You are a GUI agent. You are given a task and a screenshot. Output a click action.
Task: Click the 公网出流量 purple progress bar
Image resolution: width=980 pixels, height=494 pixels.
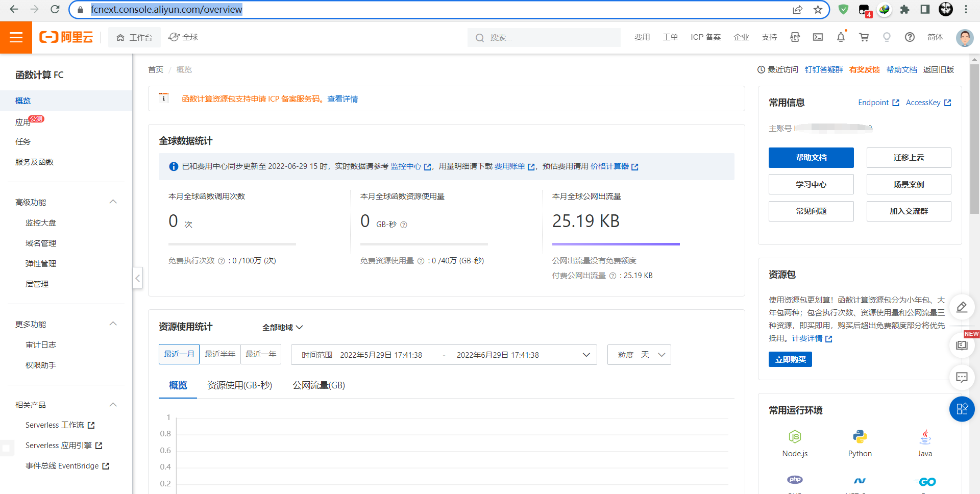point(616,244)
